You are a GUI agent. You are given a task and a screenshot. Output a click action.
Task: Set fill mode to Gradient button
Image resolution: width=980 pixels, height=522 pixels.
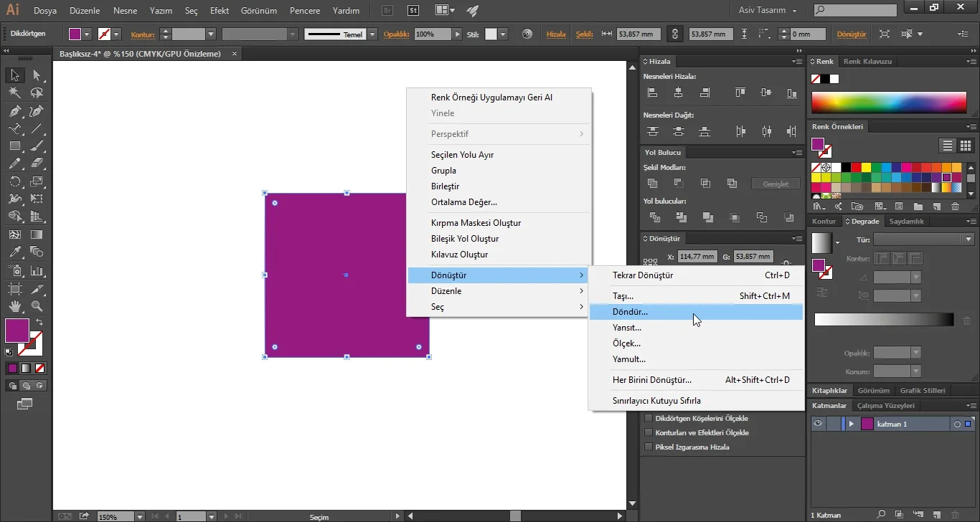(x=26, y=368)
